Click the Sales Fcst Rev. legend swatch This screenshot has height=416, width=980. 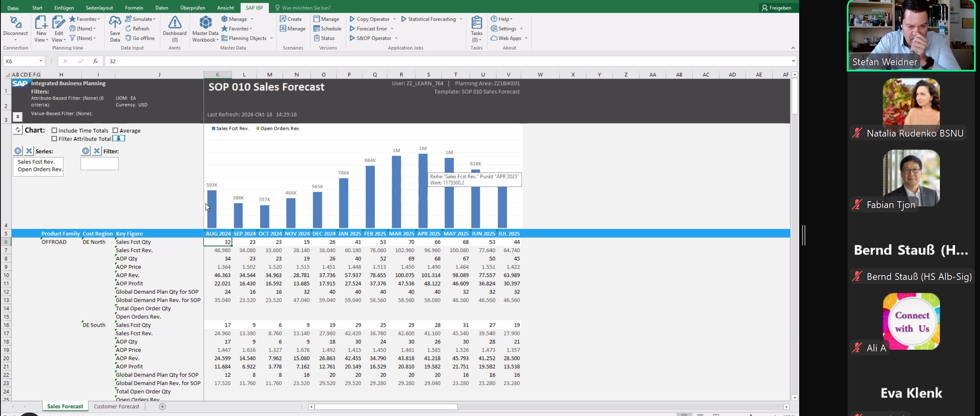pyautogui.click(x=213, y=129)
